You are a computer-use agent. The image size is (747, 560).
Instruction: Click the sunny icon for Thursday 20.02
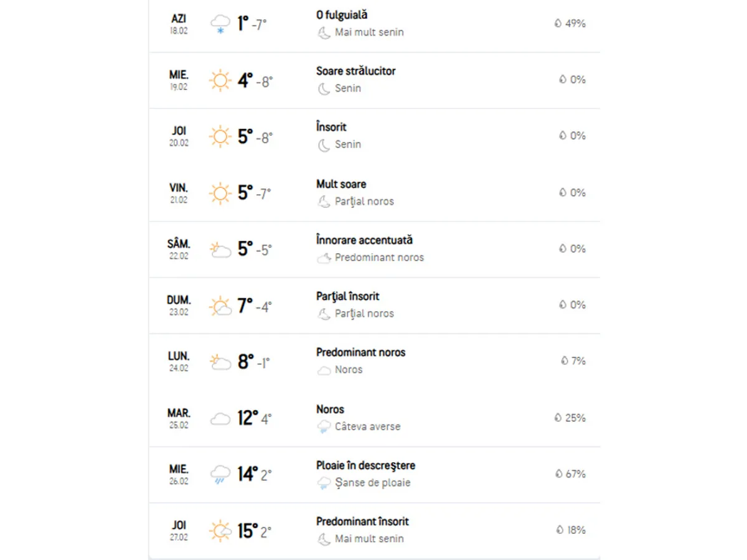coord(220,137)
